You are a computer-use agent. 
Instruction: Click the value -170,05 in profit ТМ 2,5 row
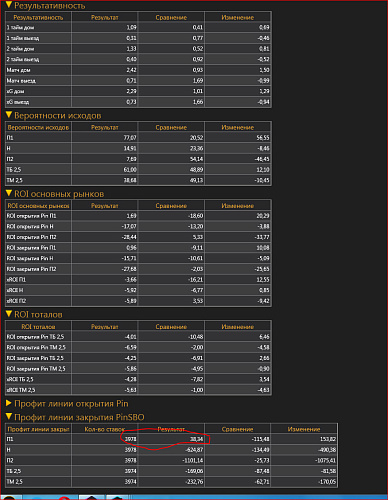[x=327, y=482]
